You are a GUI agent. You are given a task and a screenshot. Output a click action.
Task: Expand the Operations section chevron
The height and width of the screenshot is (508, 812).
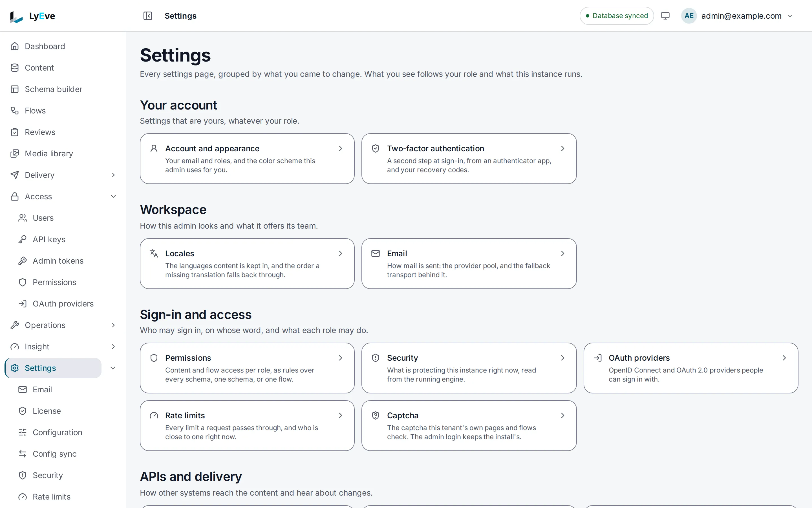[113, 325]
